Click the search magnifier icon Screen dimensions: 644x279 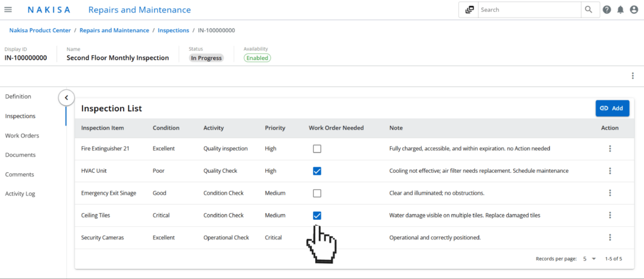click(x=589, y=10)
